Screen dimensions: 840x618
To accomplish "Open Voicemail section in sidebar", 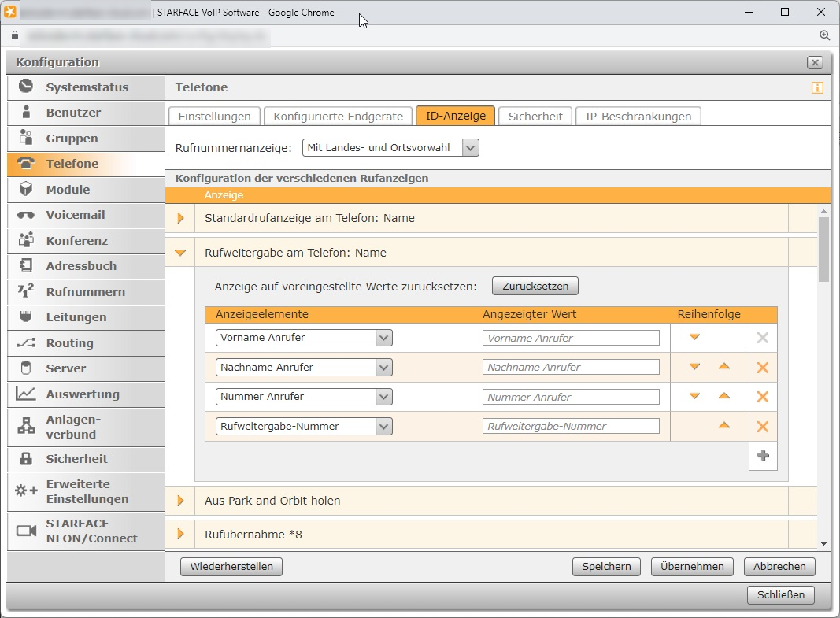I will (75, 215).
